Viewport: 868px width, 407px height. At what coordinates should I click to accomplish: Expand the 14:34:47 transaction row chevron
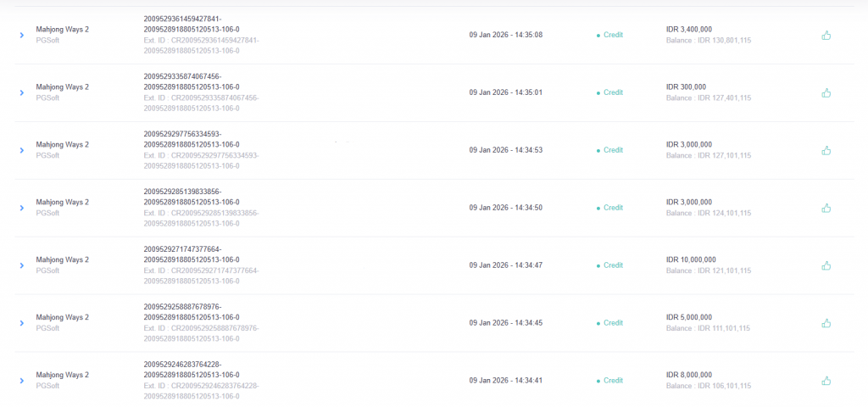pos(22,265)
